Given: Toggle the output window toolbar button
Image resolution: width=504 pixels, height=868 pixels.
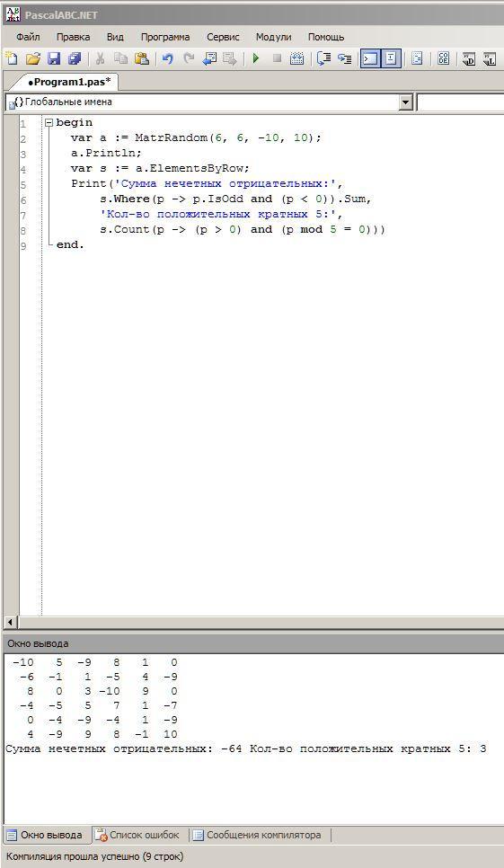Looking at the screenshot, I should tap(370, 58).
